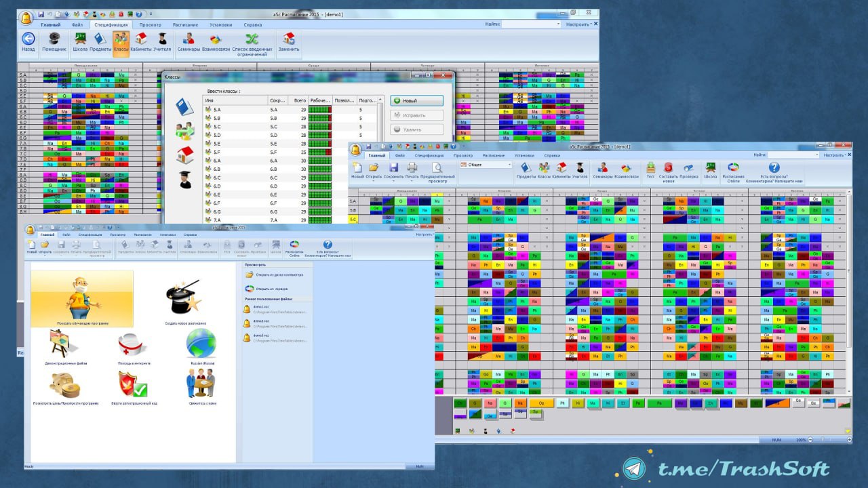Click Имя column header in Классы dialog
The height and width of the screenshot is (488, 868).
point(235,100)
